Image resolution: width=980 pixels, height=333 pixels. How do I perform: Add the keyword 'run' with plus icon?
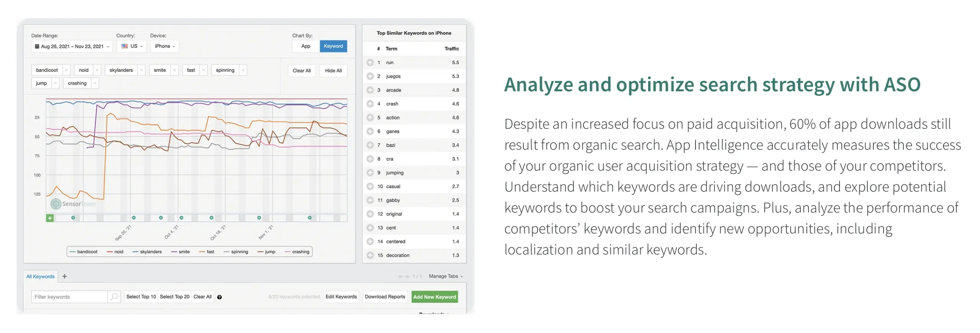point(369,62)
